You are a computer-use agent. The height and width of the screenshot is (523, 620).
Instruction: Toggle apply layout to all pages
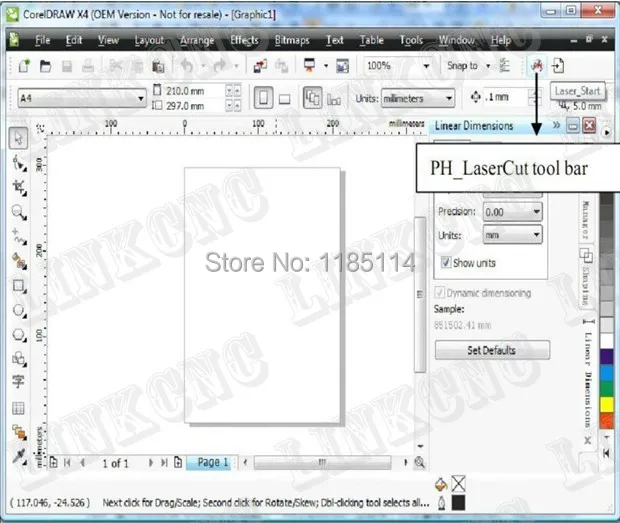click(x=312, y=98)
